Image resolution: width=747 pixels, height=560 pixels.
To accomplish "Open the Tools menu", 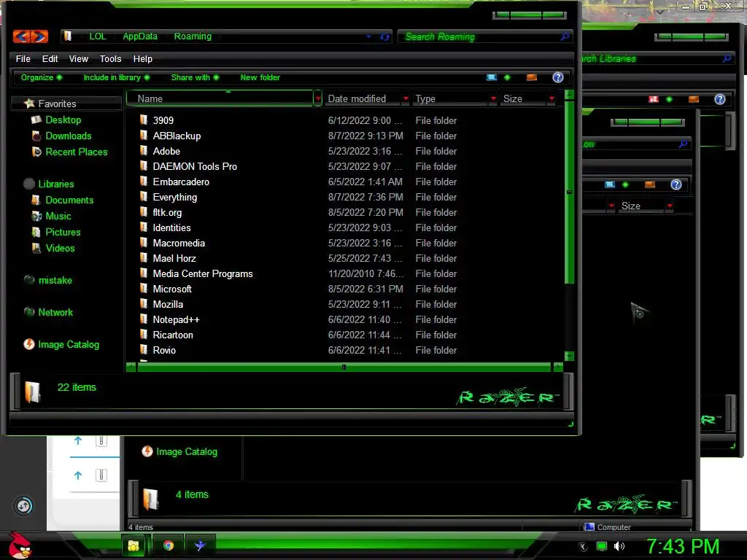I will coord(111,59).
